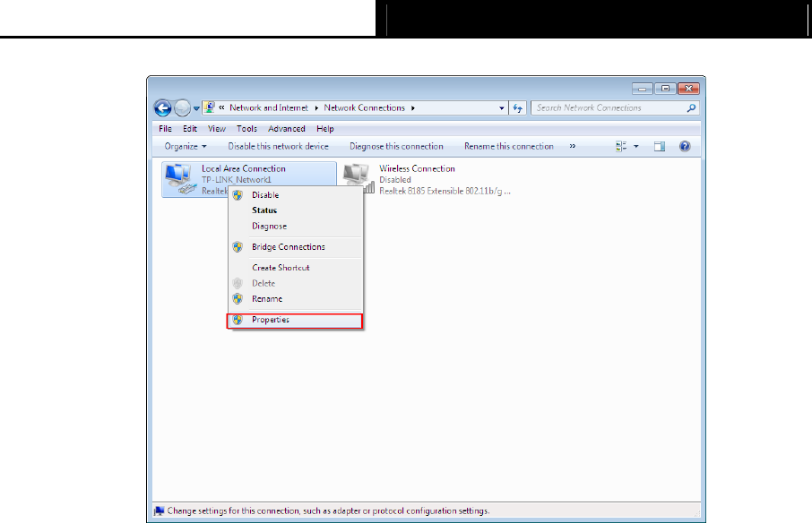Viewport: 812px width, 523px height.
Task: Choose Properties in the context menu
Action: [x=295, y=321]
